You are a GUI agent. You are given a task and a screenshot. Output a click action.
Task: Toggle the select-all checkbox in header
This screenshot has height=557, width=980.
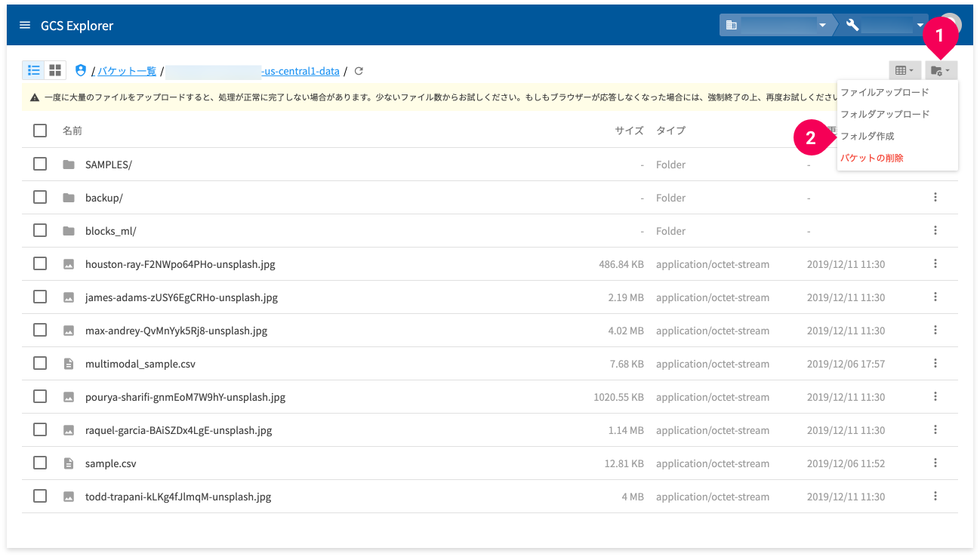coord(40,131)
